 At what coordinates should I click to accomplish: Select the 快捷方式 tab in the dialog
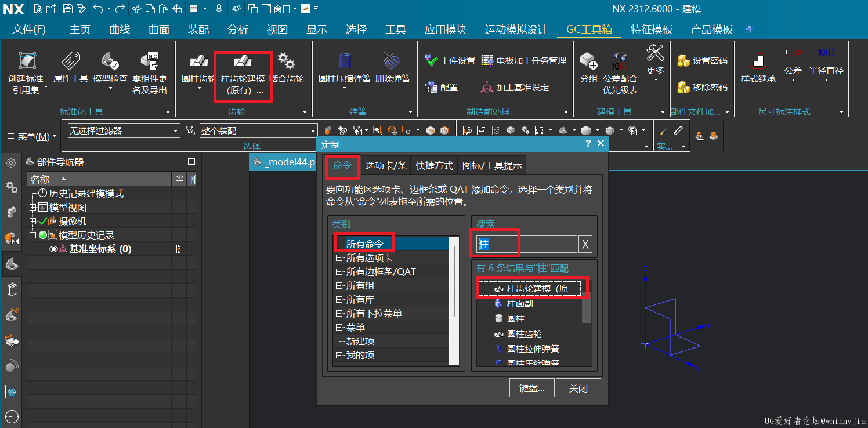point(435,165)
